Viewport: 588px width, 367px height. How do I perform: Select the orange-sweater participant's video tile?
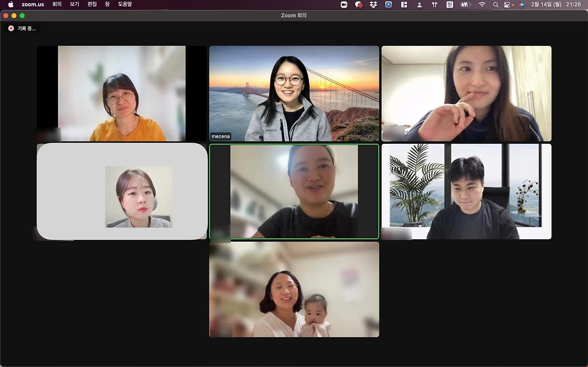[x=122, y=93]
